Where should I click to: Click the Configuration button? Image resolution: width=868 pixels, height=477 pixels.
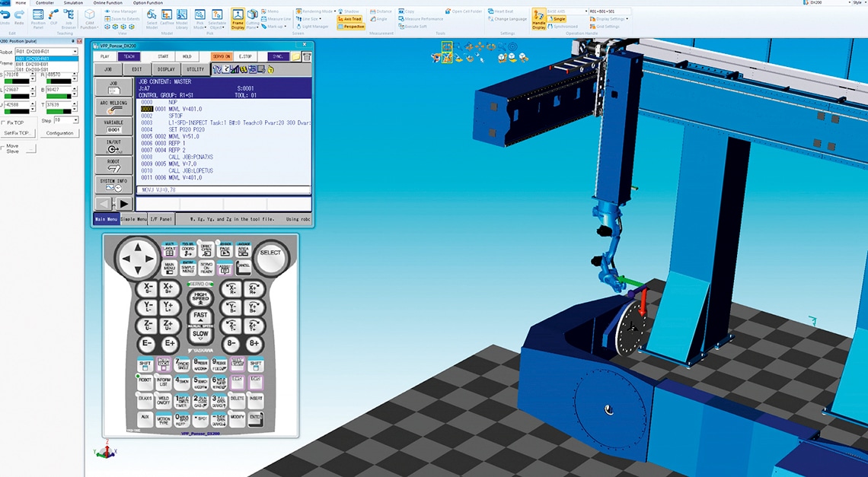59,133
